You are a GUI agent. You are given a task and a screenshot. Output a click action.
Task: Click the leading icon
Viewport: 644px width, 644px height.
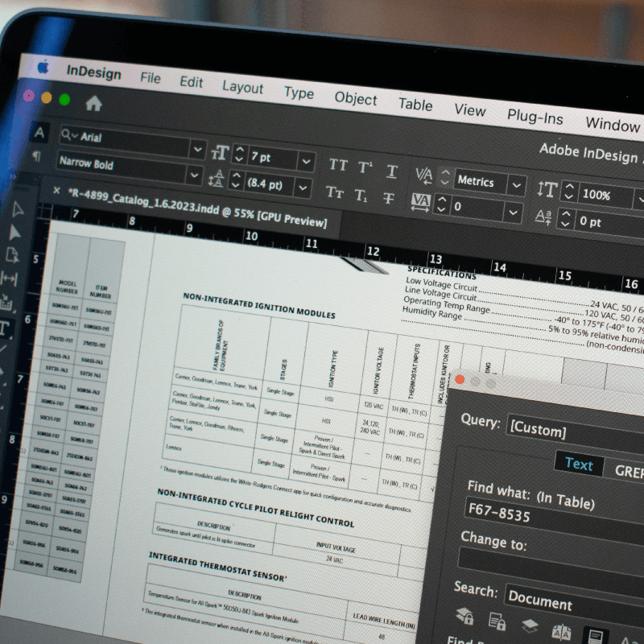(x=216, y=178)
